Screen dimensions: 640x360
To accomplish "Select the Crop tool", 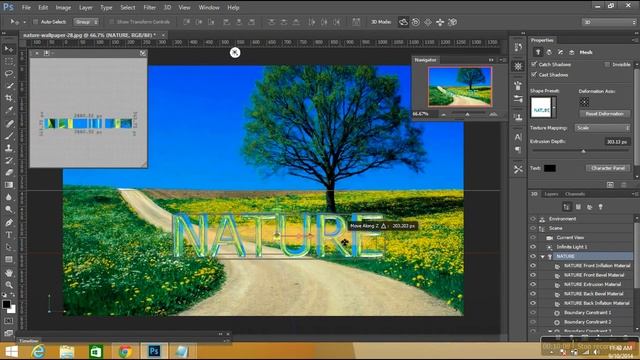I will (x=9, y=98).
